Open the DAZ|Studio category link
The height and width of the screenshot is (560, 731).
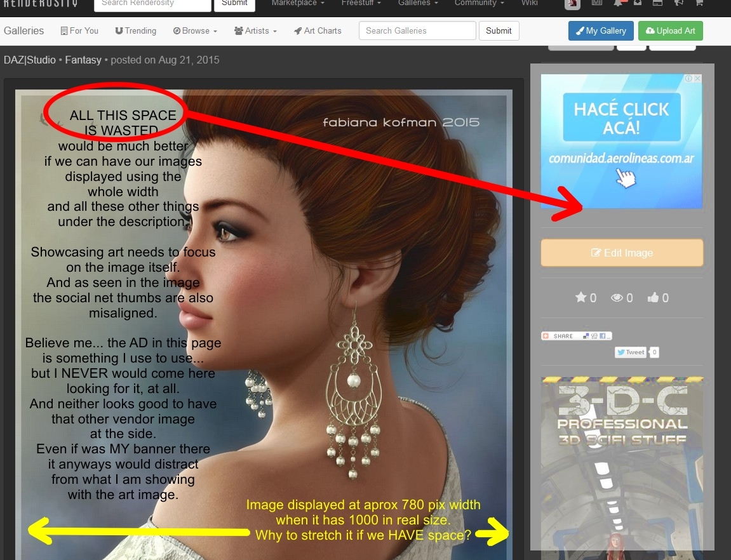tap(30, 60)
